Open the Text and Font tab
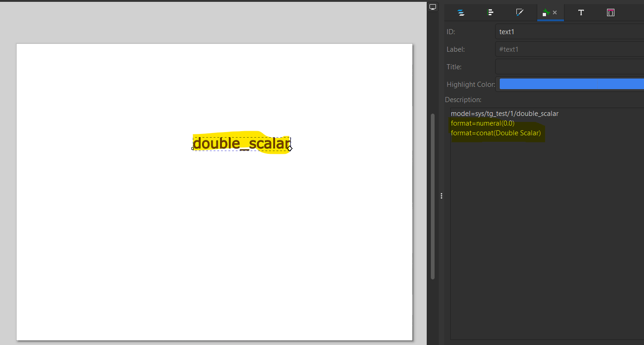 click(581, 12)
